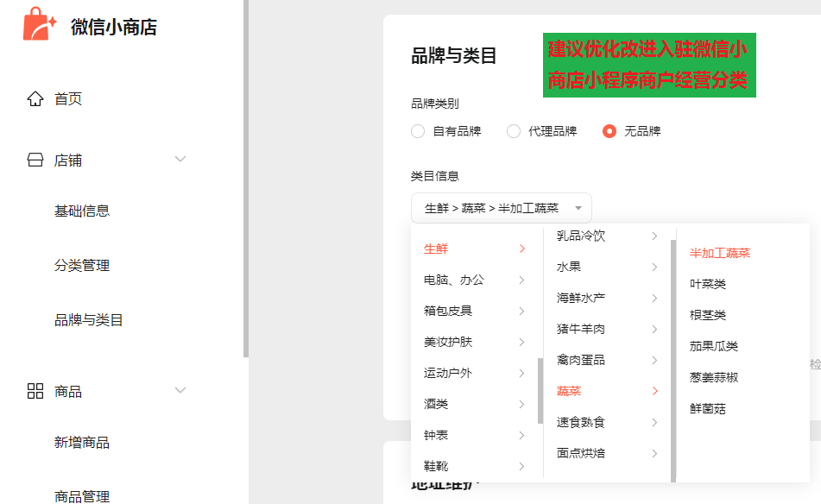Expand the 猪牛羊肉 subcategory arrow
The width and height of the screenshot is (821, 504).
655,329
